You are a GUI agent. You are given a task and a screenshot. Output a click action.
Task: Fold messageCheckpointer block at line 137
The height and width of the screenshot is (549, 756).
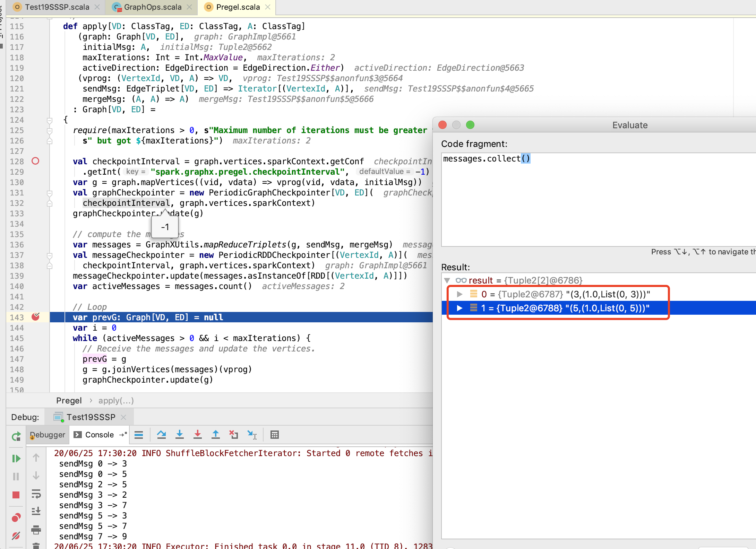pos(50,255)
